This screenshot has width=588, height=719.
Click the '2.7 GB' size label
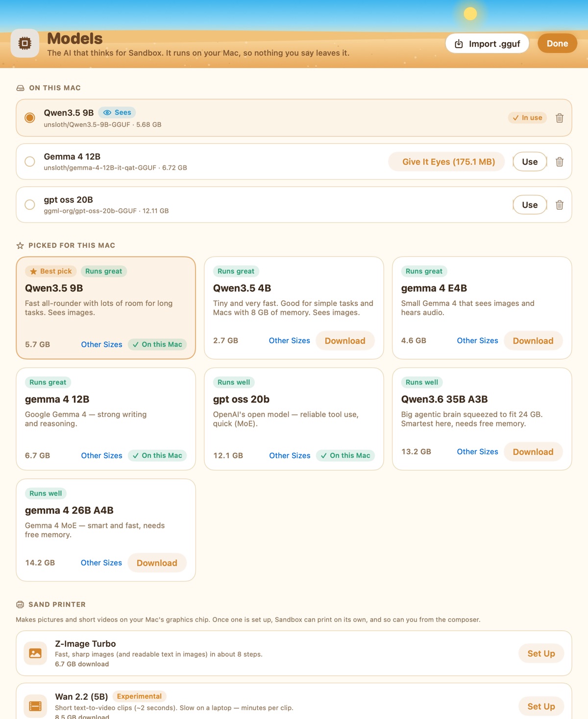[x=226, y=341]
